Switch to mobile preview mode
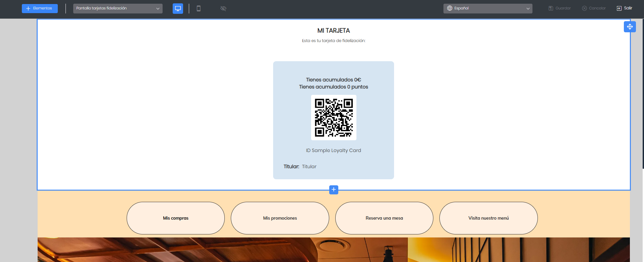 (199, 8)
